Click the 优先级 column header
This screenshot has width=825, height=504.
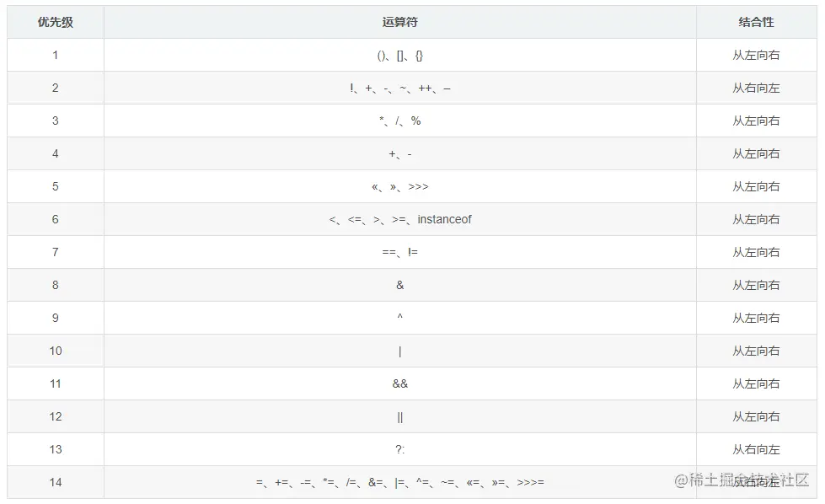tap(56, 22)
